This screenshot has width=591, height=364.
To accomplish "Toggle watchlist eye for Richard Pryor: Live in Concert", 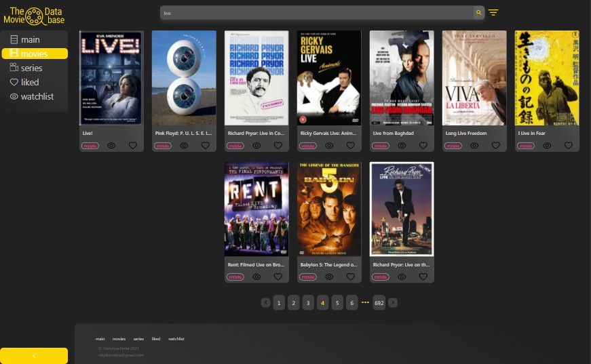I will click(256, 146).
